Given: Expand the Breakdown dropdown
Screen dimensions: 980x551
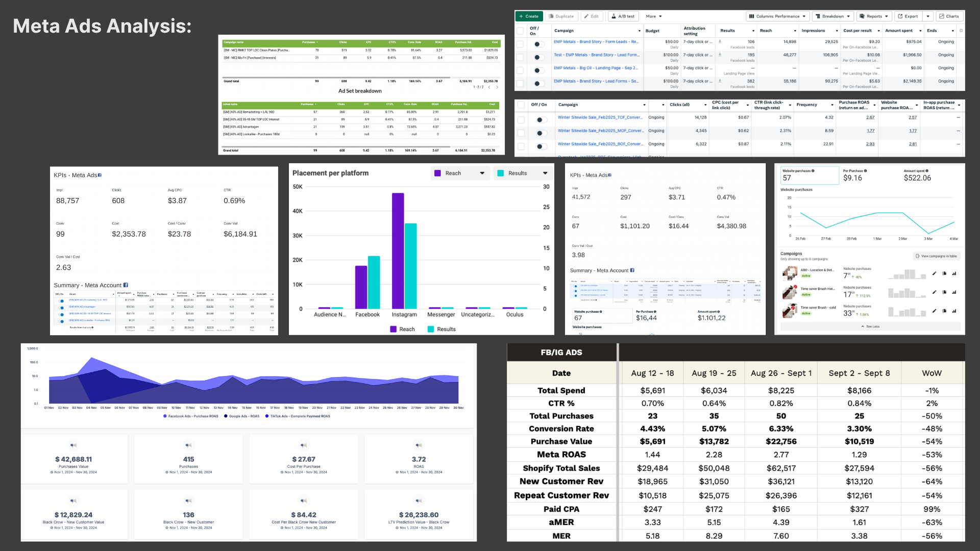Looking at the screenshot, I should (x=832, y=16).
